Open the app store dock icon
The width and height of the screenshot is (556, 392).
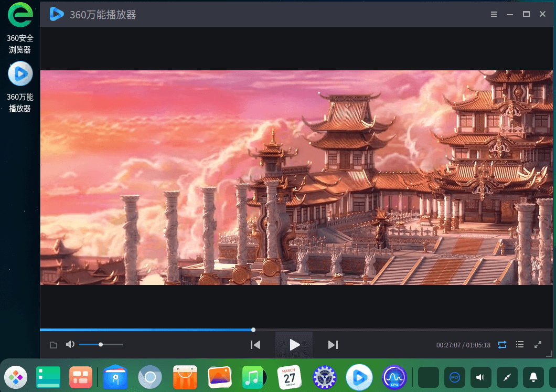click(185, 377)
